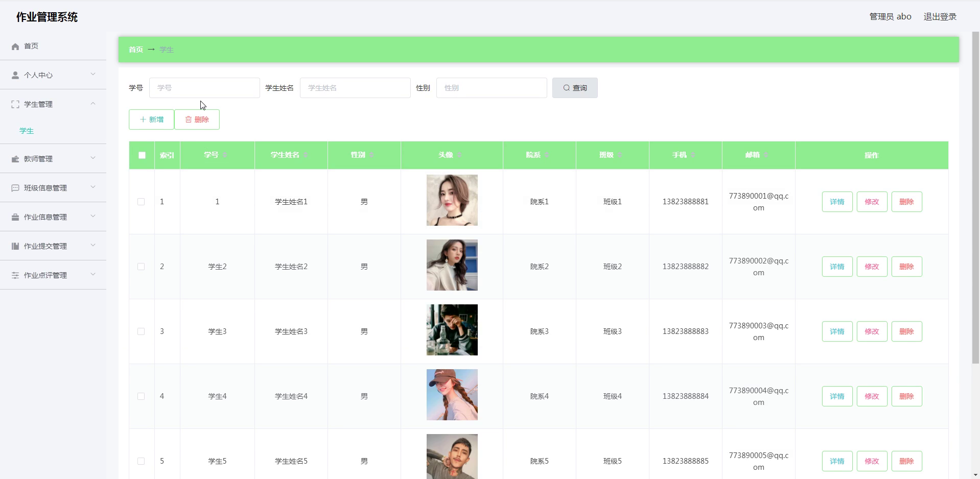Image resolution: width=980 pixels, height=479 pixels.
Task: Click 删除 for 学生姓名1
Action: [906, 202]
